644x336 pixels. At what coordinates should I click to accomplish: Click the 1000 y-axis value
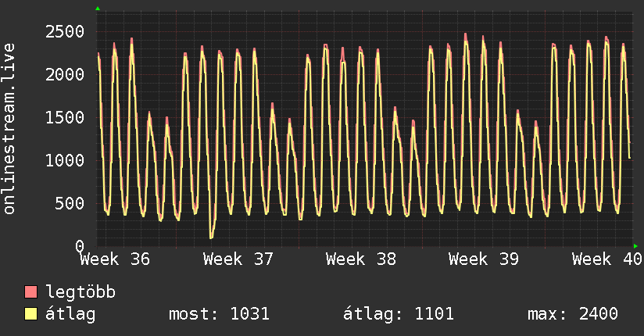65,161
